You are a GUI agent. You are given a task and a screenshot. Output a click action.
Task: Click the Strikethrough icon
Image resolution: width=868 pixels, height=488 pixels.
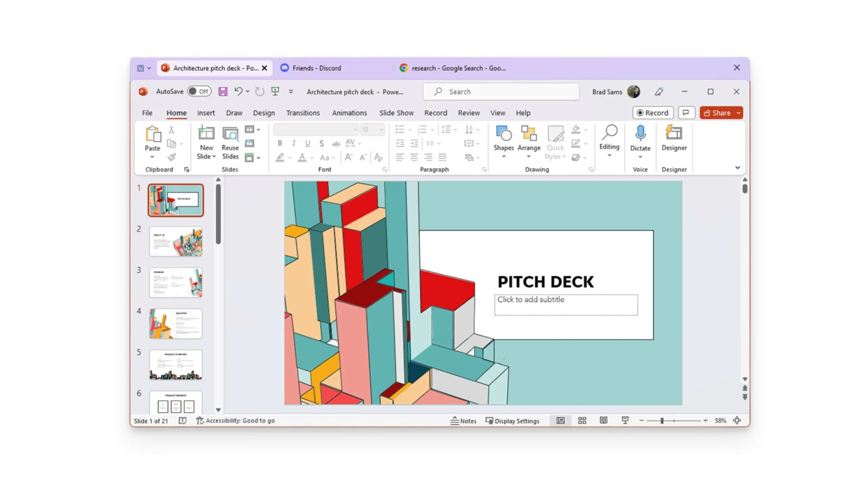336,144
